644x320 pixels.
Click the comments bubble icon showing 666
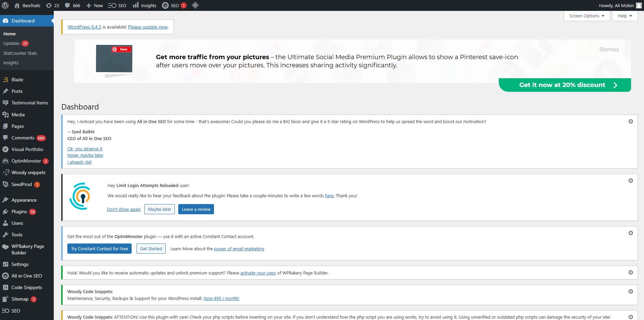tap(68, 5)
